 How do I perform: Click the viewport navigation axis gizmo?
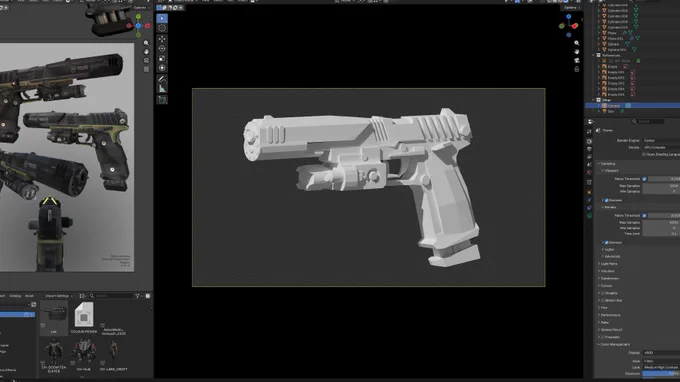(x=569, y=26)
